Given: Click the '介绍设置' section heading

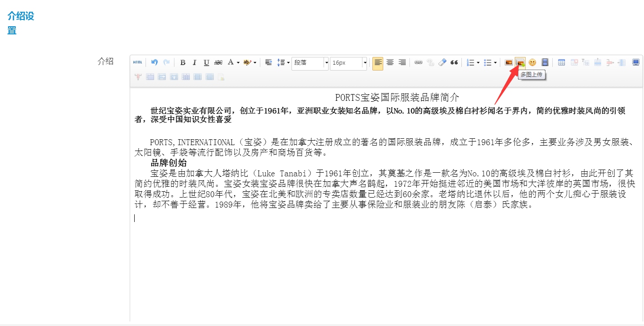Looking at the screenshot, I should click(x=21, y=23).
